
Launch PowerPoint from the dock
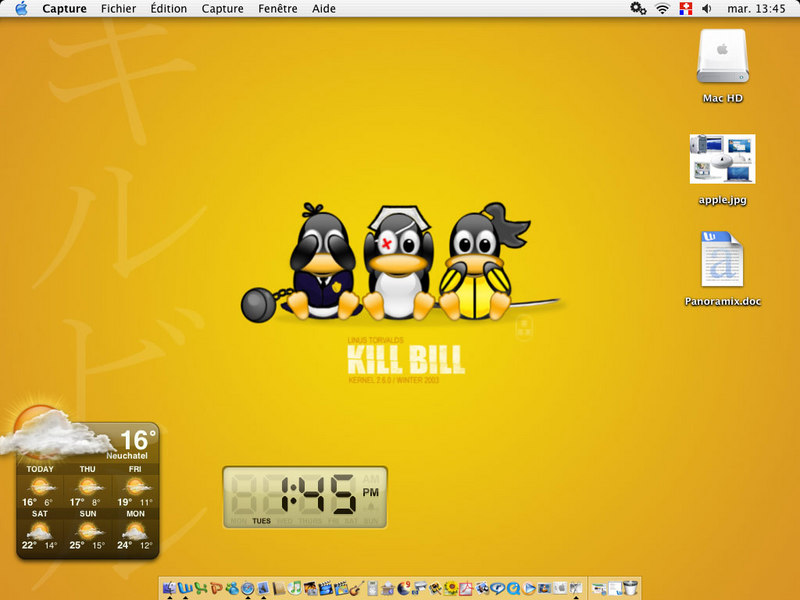click(x=216, y=588)
